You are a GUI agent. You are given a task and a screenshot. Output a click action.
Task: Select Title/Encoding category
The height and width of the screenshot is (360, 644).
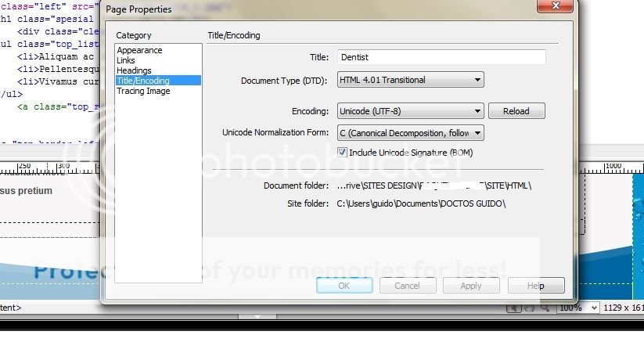[x=142, y=81]
